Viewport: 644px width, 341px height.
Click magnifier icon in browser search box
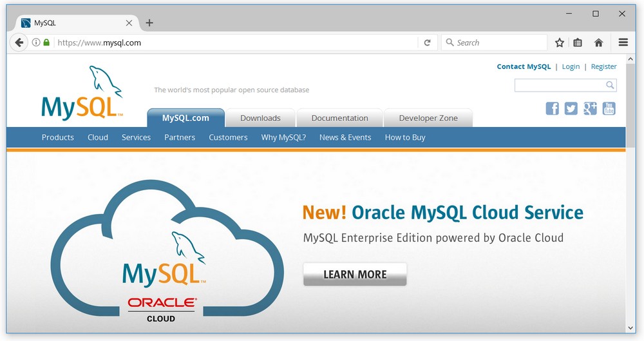click(x=450, y=43)
